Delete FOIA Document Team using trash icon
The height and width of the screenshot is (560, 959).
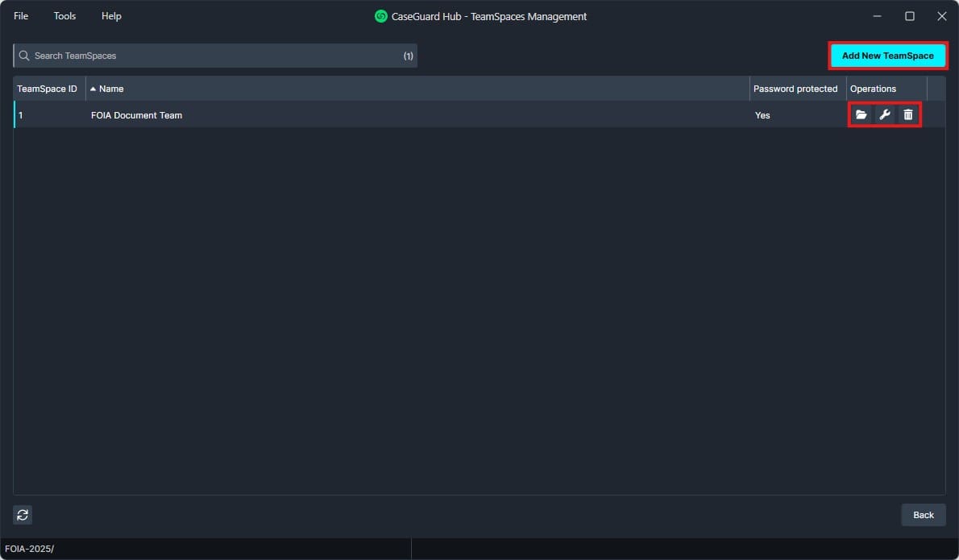(908, 115)
